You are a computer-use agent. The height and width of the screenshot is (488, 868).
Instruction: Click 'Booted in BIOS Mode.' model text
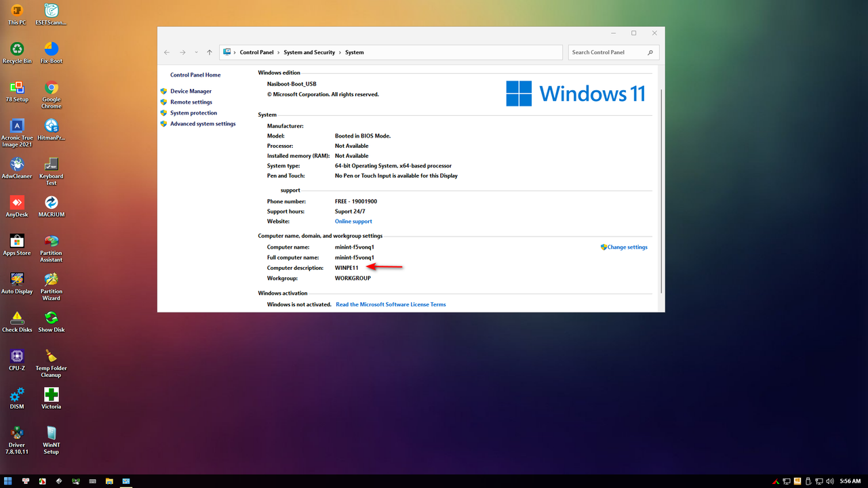coord(363,136)
